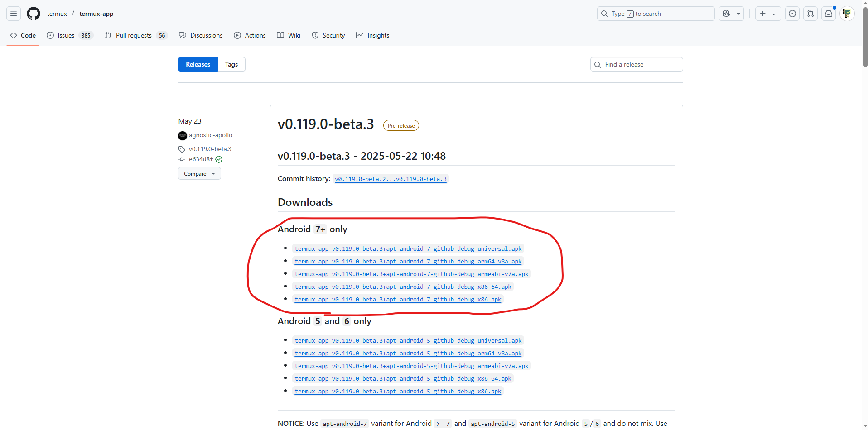Click the search bar in the header
The width and height of the screenshot is (868, 430).
(x=656, y=14)
